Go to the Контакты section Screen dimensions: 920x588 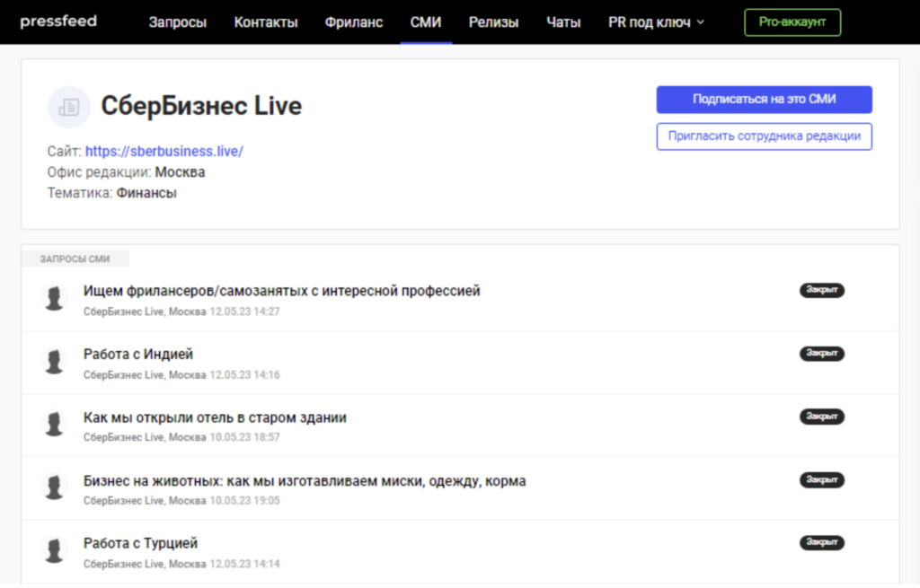pos(266,22)
